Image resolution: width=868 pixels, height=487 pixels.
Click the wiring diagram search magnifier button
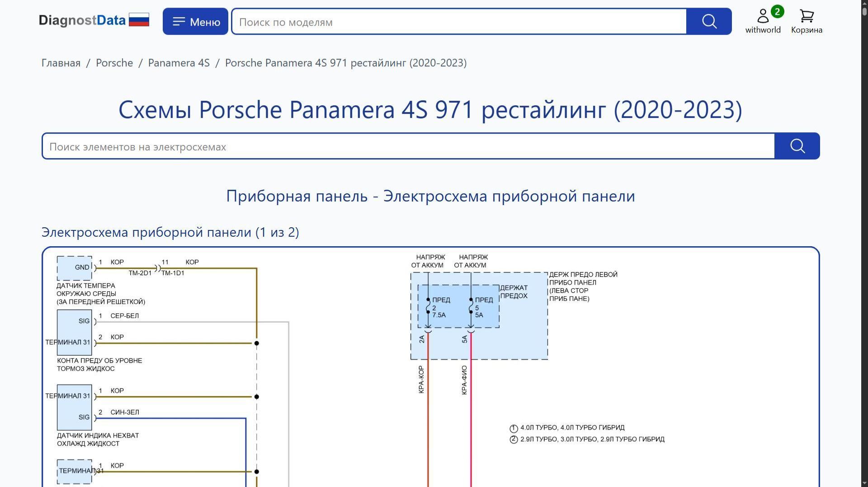point(797,146)
